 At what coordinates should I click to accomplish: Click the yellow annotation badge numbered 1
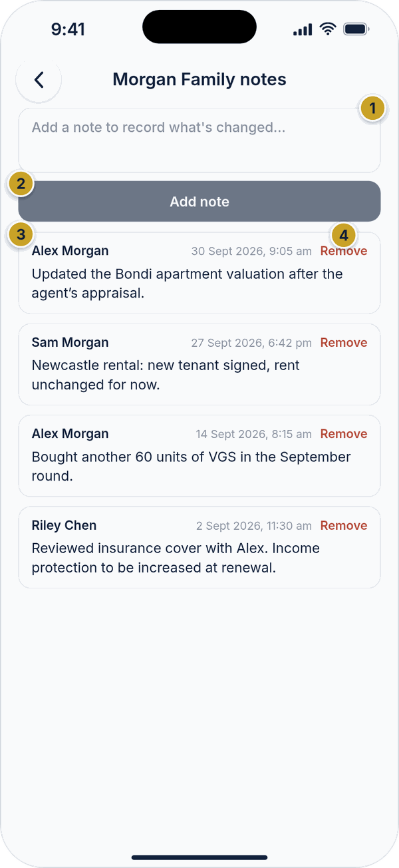coord(372,108)
